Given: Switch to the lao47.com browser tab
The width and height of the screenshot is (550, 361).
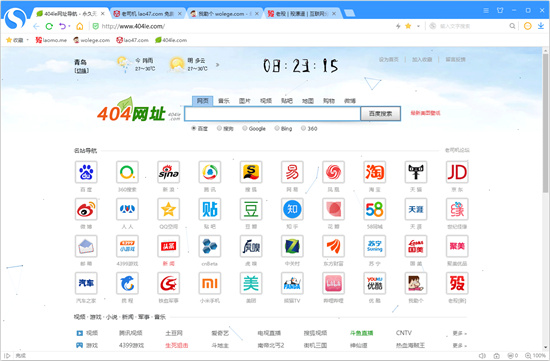Looking at the screenshot, I should click(147, 14).
